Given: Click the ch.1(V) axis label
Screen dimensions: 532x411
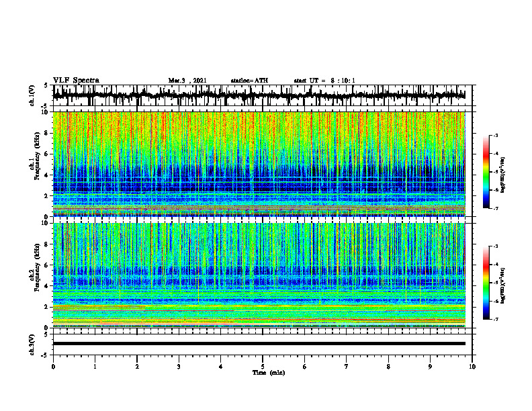Looking at the screenshot, I should click(32, 95).
